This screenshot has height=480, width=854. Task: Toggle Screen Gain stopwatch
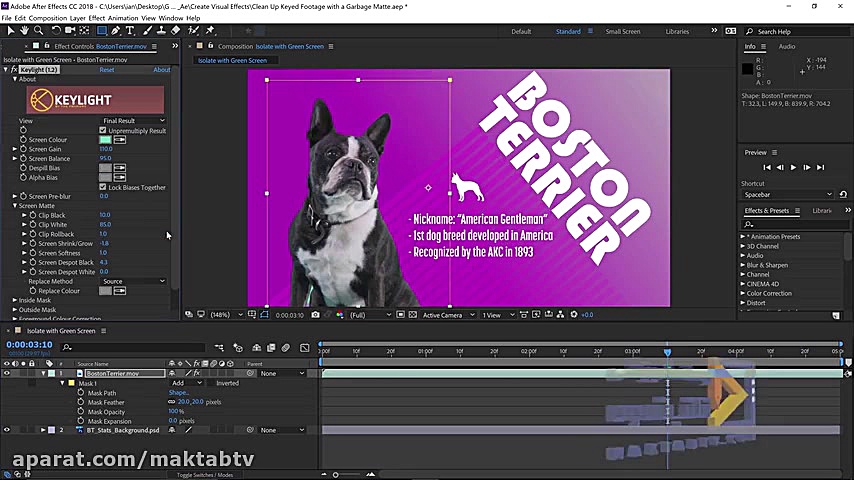tap(23, 149)
